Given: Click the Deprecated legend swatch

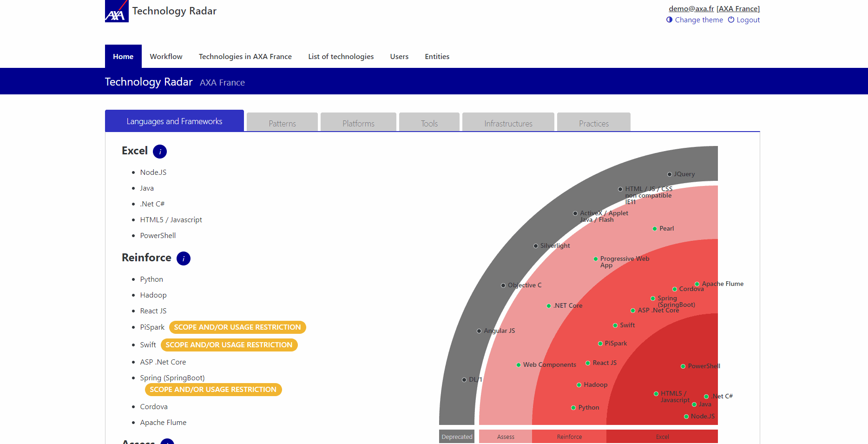Looking at the screenshot, I should tap(457, 437).
